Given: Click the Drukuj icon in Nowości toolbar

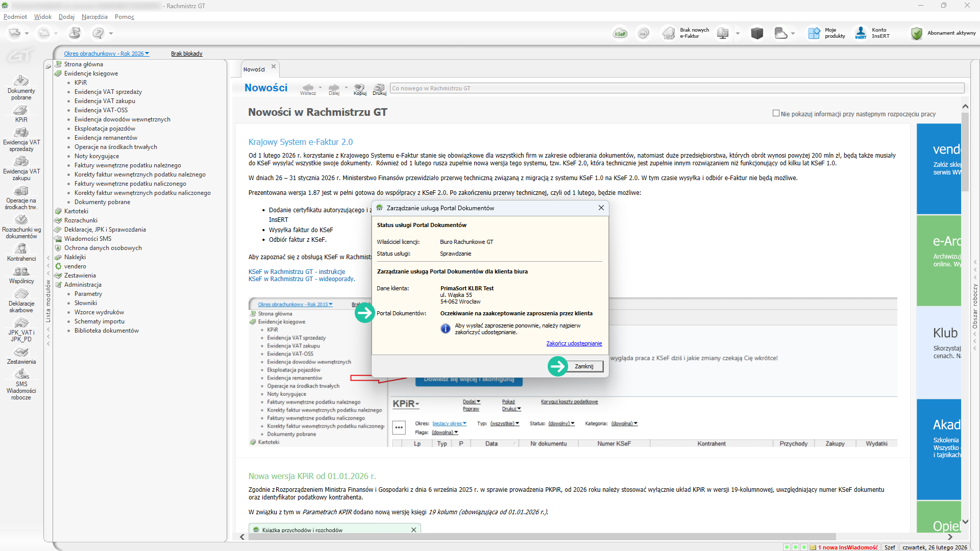Looking at the screenshot, I should pos(379,89).
